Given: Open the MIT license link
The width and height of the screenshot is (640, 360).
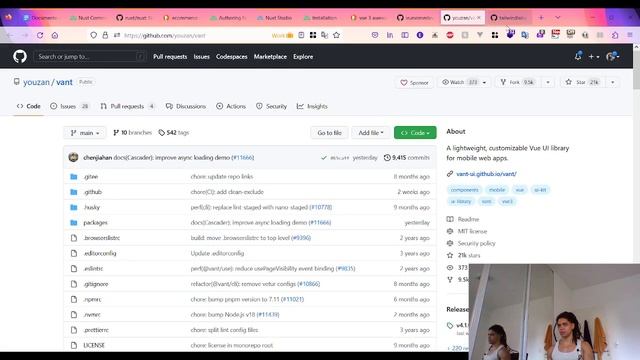Looking at the screenshot, I should [472, 231].
